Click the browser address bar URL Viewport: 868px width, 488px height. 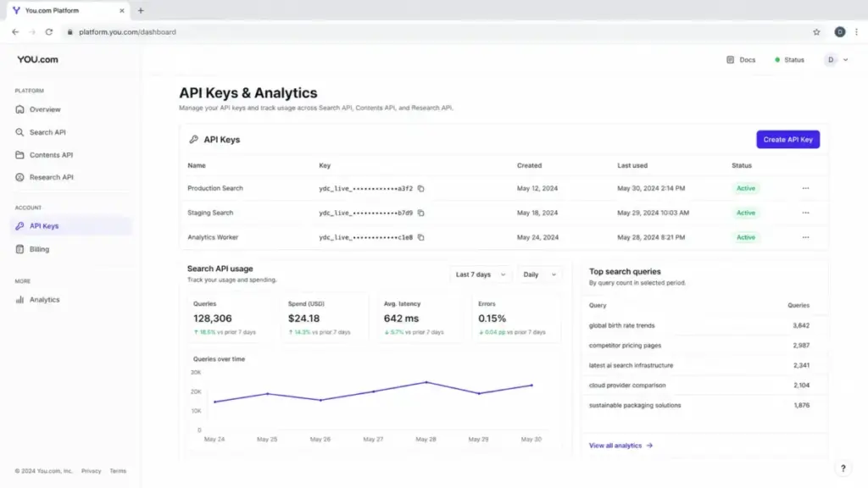[x=127, y=32]
